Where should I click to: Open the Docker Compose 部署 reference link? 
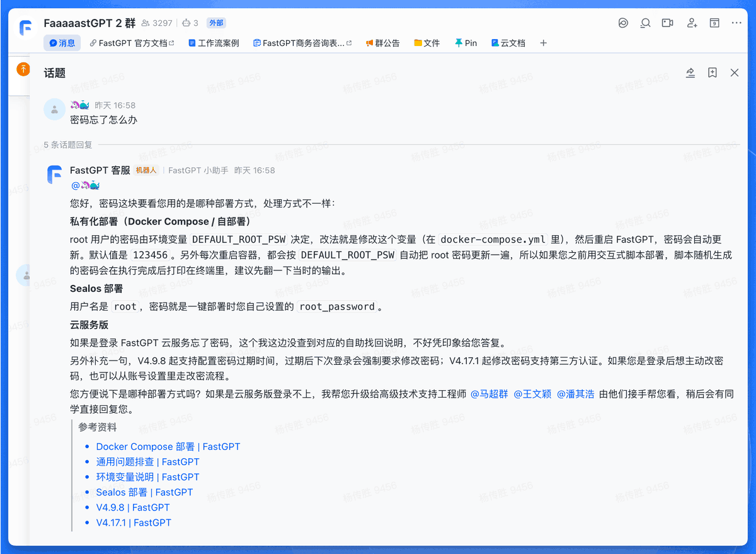(x=168, y=446)
